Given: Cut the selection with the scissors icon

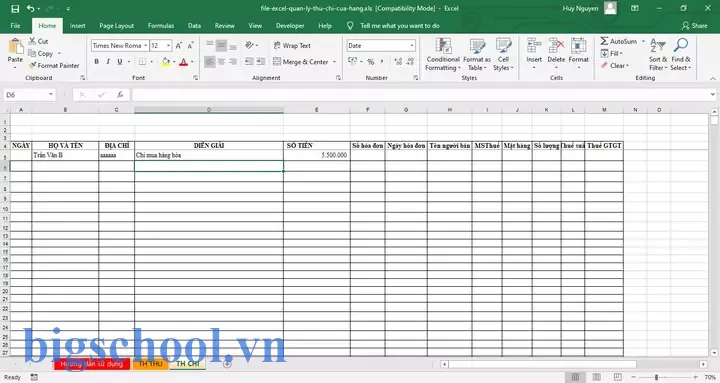Looking at the screenshot, I should [32, 41].
